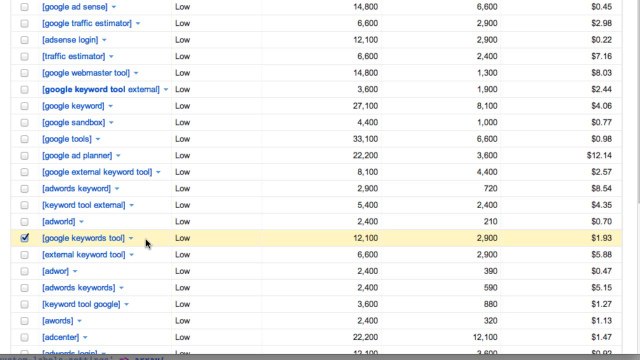Open the [adsense login] keyword link

[x=70, y=40]
